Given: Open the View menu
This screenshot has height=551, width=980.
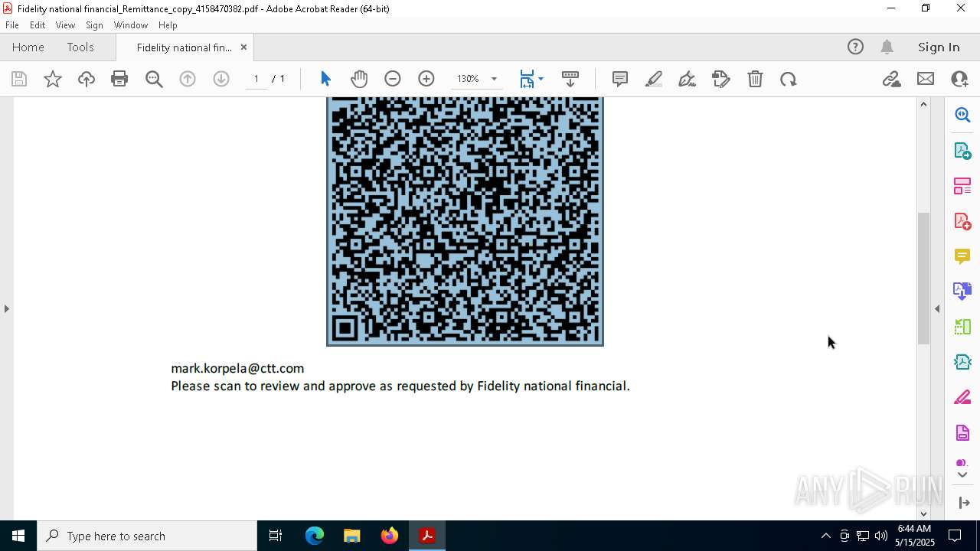Looking at the screenshot, I should click(66, 25).
